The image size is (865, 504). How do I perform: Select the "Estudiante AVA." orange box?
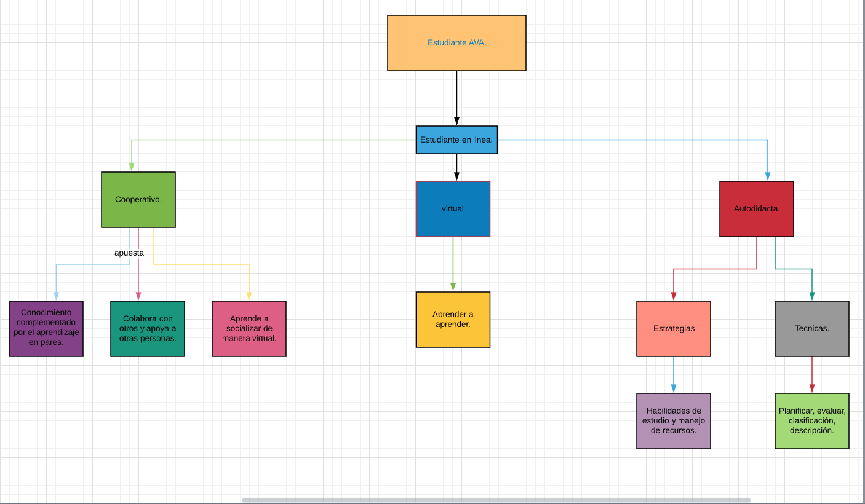[x=456, y=42]
